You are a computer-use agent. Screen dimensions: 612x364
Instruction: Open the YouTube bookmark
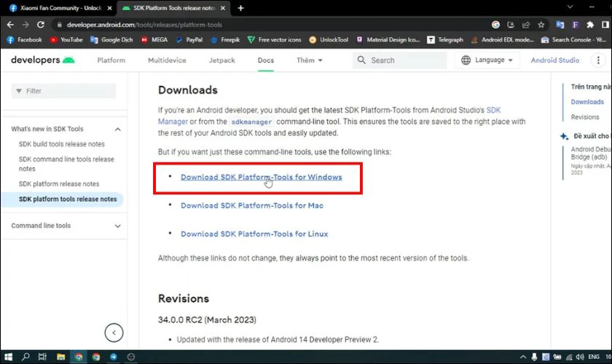(66, 40)
